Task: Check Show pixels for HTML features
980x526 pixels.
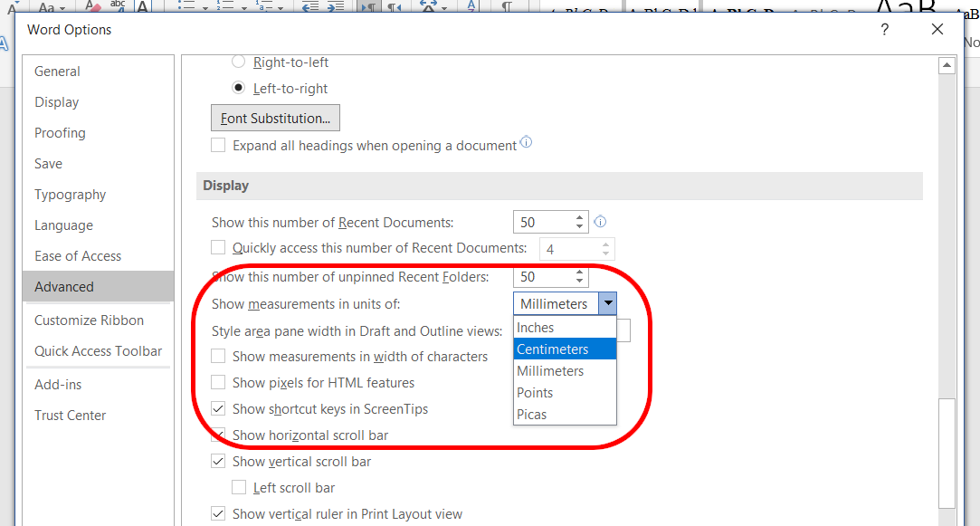Action: (x=218, y=382)
